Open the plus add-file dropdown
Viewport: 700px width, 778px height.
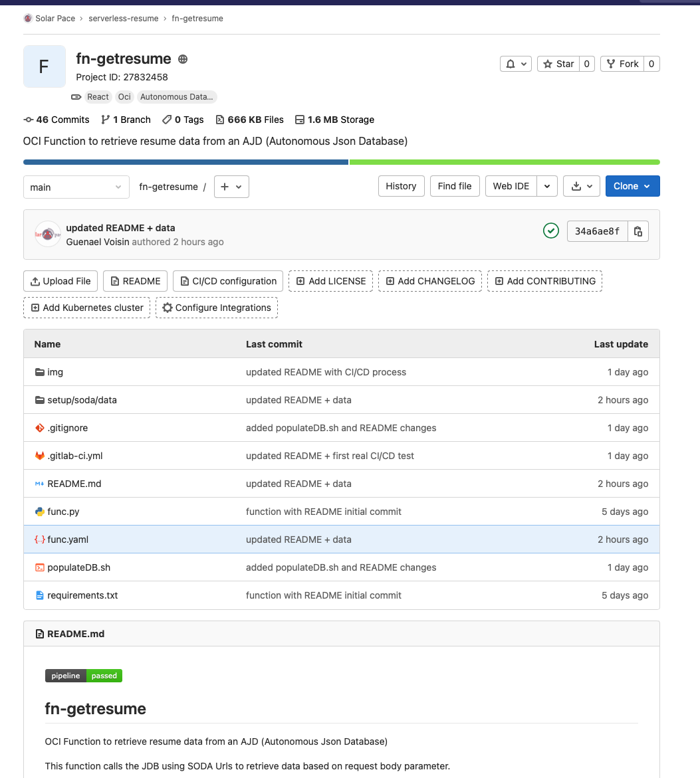(231, 187)
